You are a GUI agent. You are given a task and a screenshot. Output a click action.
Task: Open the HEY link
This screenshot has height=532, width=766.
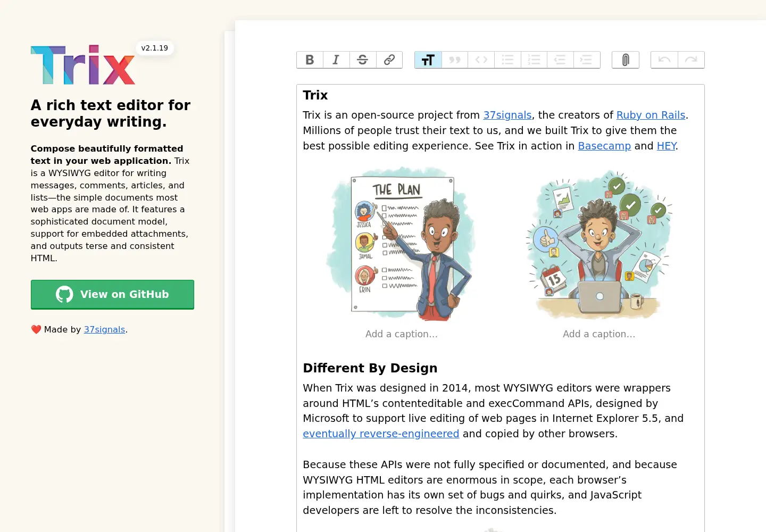(x=666, y=146)
